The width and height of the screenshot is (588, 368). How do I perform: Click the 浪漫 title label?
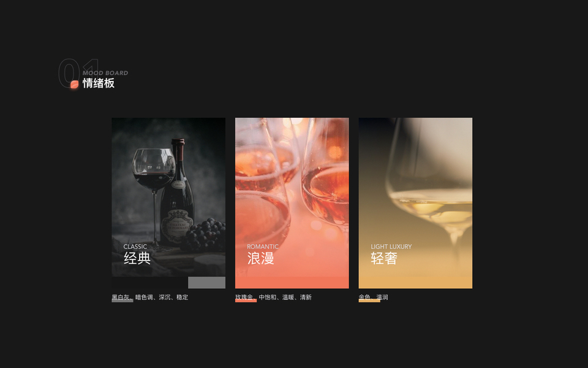click(261, 258)
